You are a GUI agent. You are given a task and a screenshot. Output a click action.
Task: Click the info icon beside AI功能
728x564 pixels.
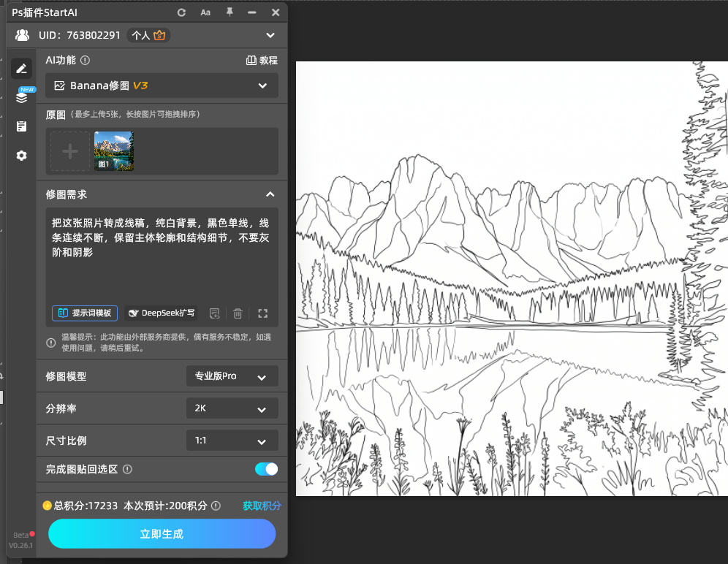tap(85, 61)
